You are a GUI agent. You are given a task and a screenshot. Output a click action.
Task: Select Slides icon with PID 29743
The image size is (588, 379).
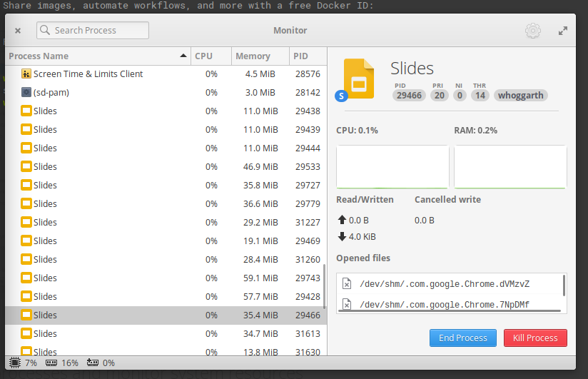26,278
